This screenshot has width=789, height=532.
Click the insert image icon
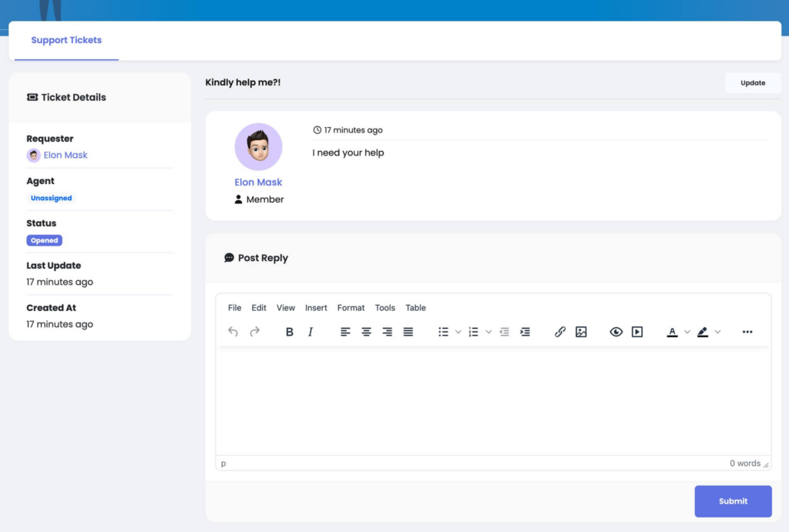(x=581, y=332)
